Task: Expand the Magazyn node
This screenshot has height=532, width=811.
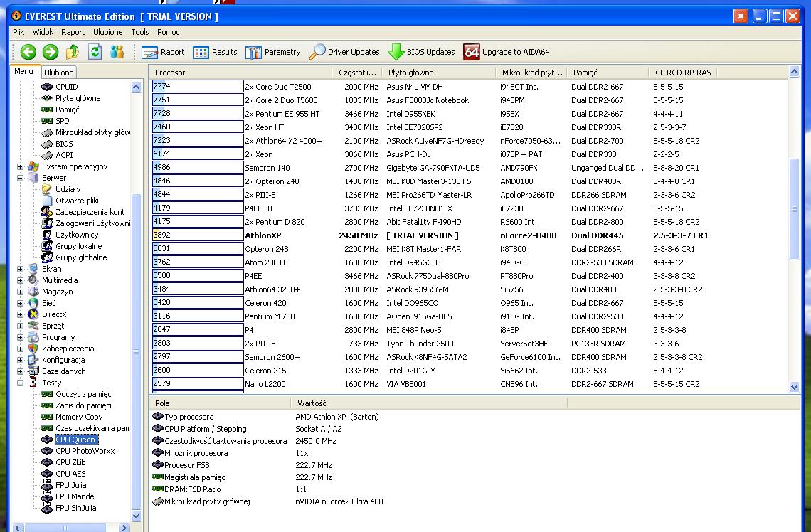Action: tap(20, 292)
